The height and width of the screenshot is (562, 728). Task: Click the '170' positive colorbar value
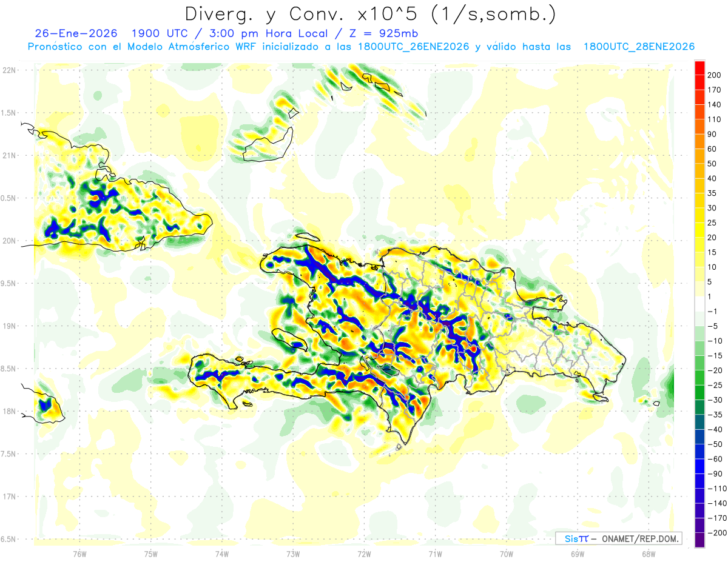point(715,90)
